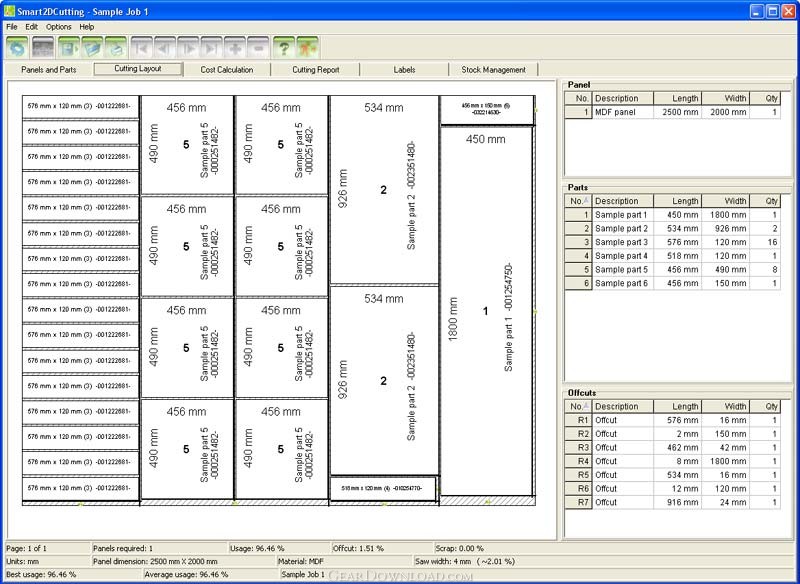Switch to the Cost Calculation tab

(x=227, y=69)
